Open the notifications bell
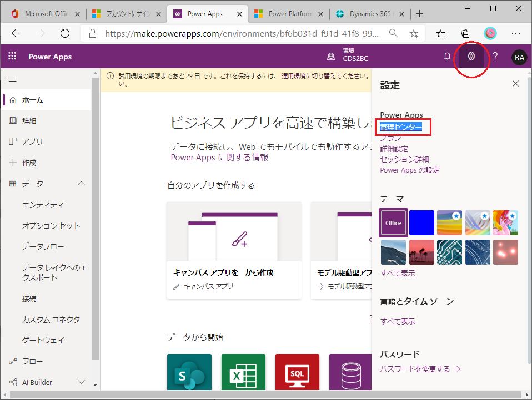532x400 pixels. 447,56
